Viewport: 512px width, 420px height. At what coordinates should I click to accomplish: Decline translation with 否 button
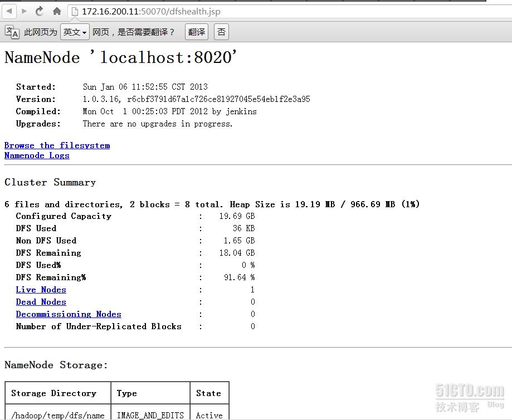point(221,32)
